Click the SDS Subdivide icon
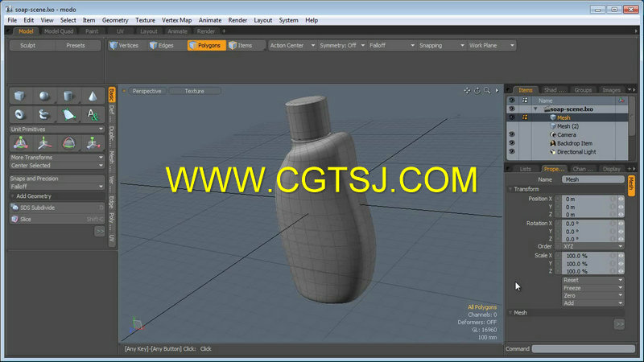This screenshot has height=362, width=644. tap(14, 208)
